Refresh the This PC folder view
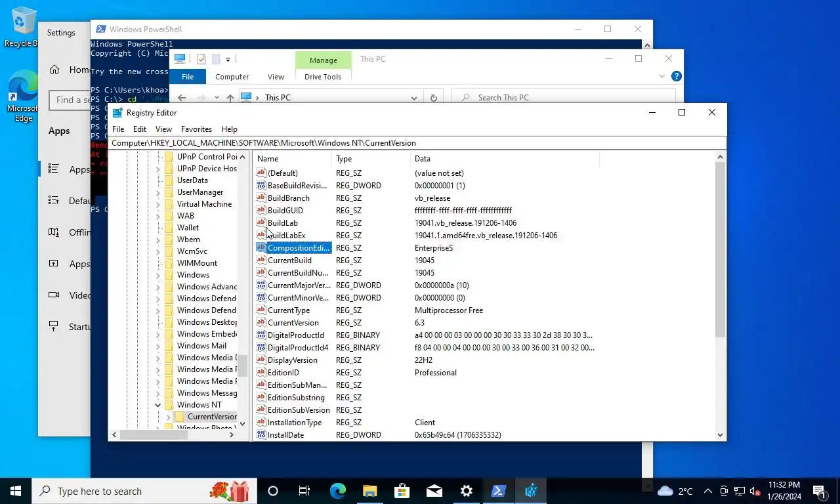The image size is (840, 504). click(433, 98)
